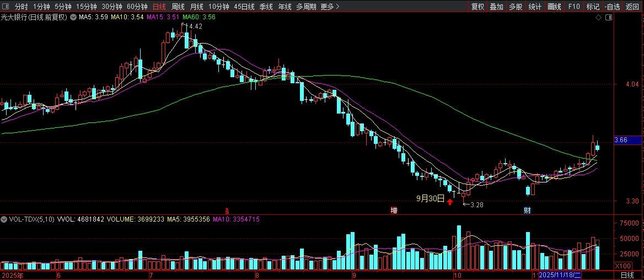This screenshot has height=280, width=644.
Task: Switch to 1分钟 chart period
Action: click(x=41, y=7)
